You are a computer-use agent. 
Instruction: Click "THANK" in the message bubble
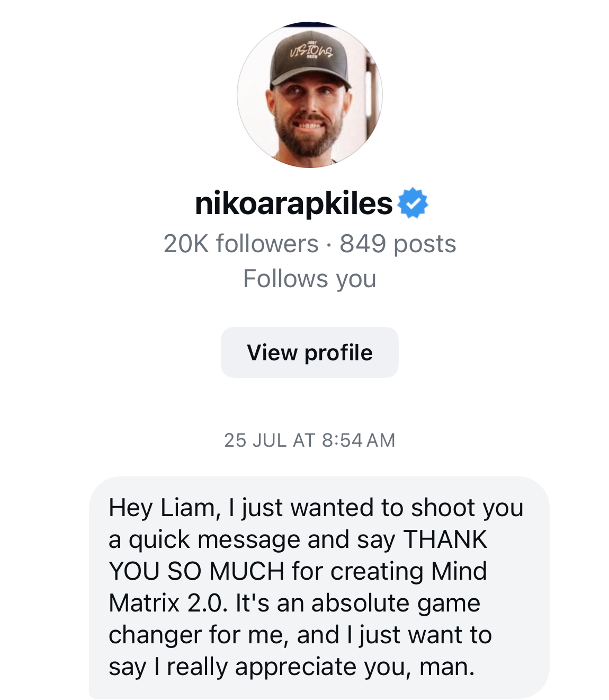(x=445, y=539)
